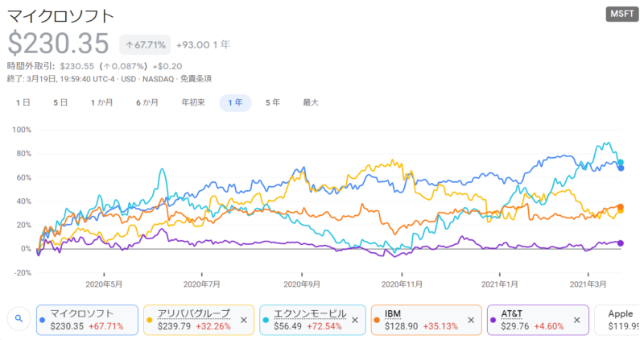Click the blue color dot in マイクロソフト chip
Viewport: 644px width, 340px height.
point(43,320)
